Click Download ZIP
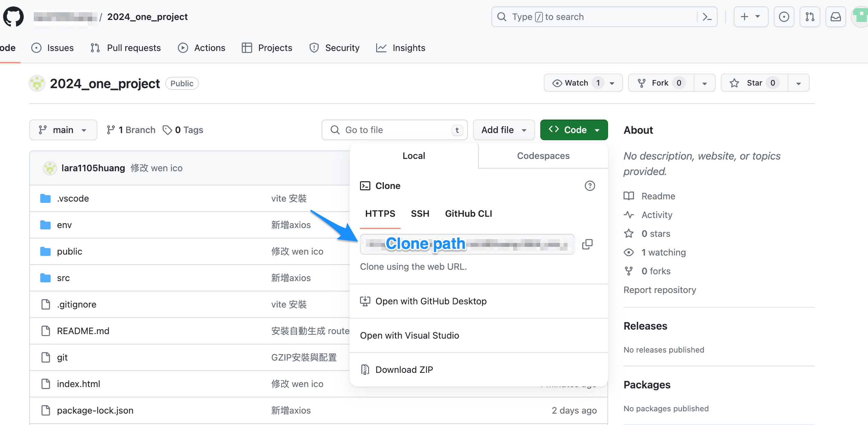This screenshot has width=868, height=425. pos(404,369)
